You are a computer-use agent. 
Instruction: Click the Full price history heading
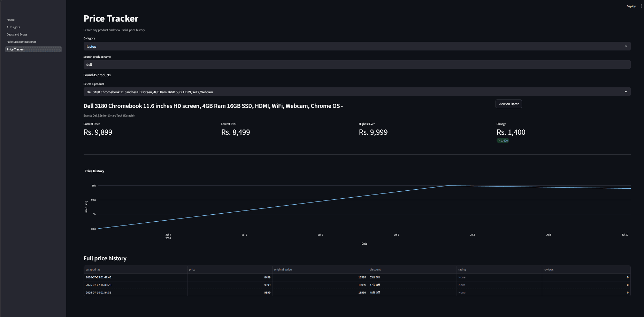105,258
